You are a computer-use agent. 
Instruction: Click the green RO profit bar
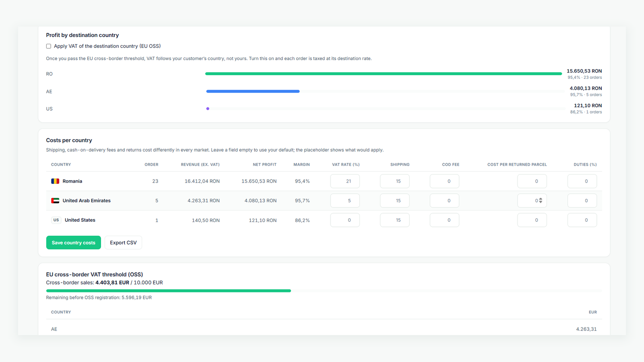(384, 74)
